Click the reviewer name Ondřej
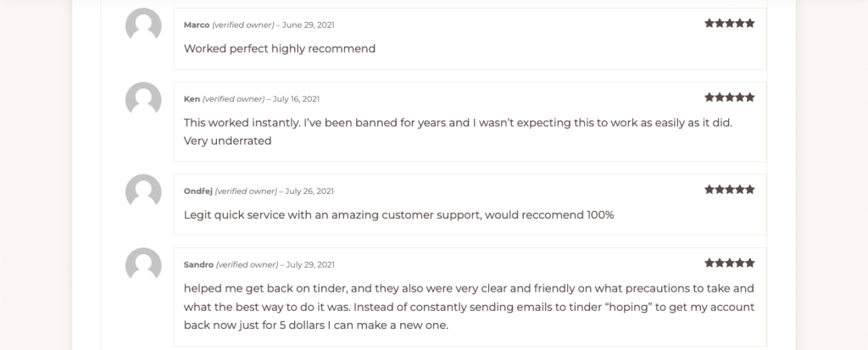This screenshot has width=868, height=350. coord(198,191)
